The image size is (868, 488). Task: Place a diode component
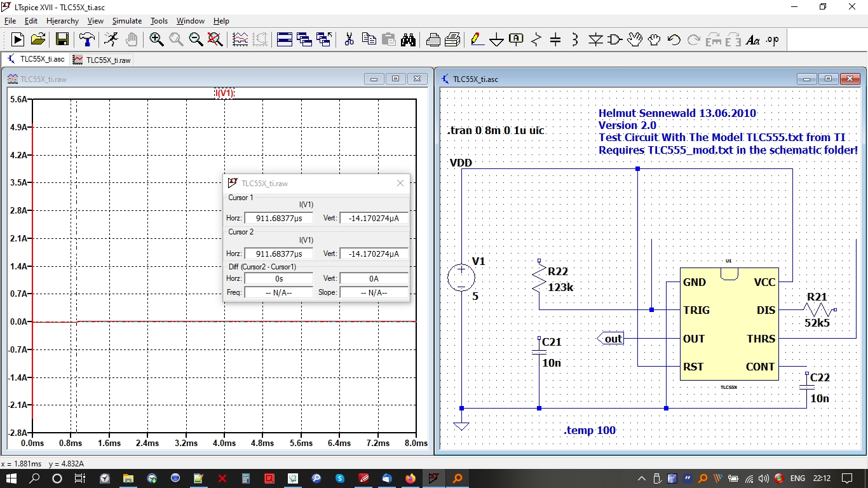point(595,39)
